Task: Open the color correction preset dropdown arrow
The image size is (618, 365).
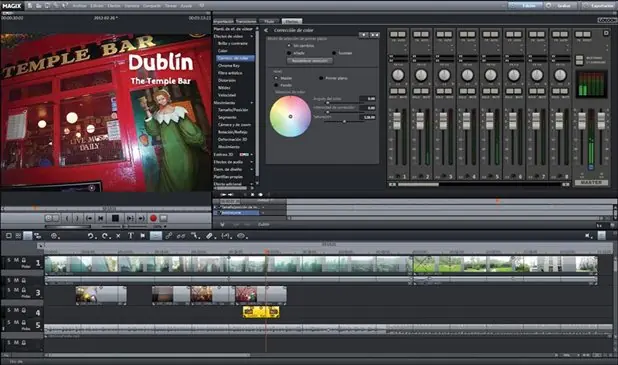Action: point(363,35)
